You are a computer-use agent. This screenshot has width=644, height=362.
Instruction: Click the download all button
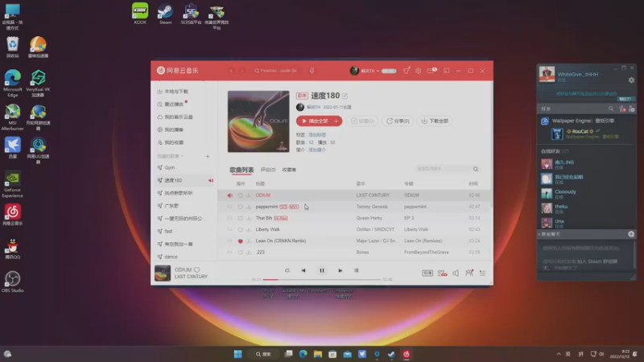coord(435,121)
